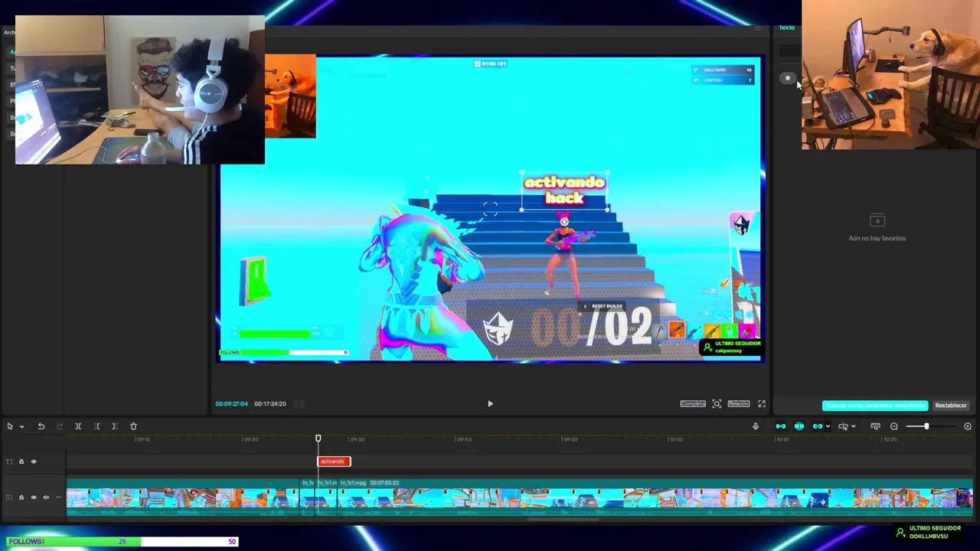Click the dog picture-in-picture thumbnail in preview
Viewport: 980px width, 551px height.
(x=290, y=96)
